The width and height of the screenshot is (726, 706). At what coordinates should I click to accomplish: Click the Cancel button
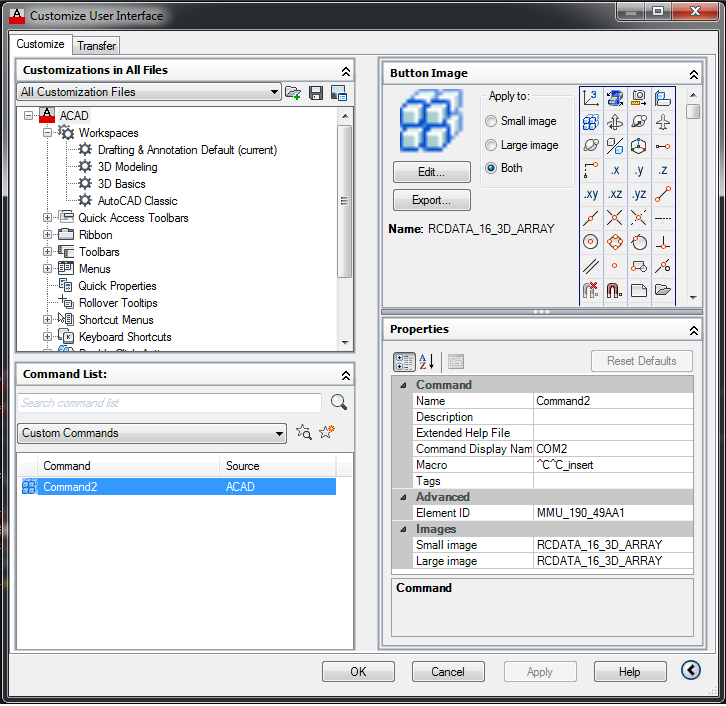pos(448,672)
